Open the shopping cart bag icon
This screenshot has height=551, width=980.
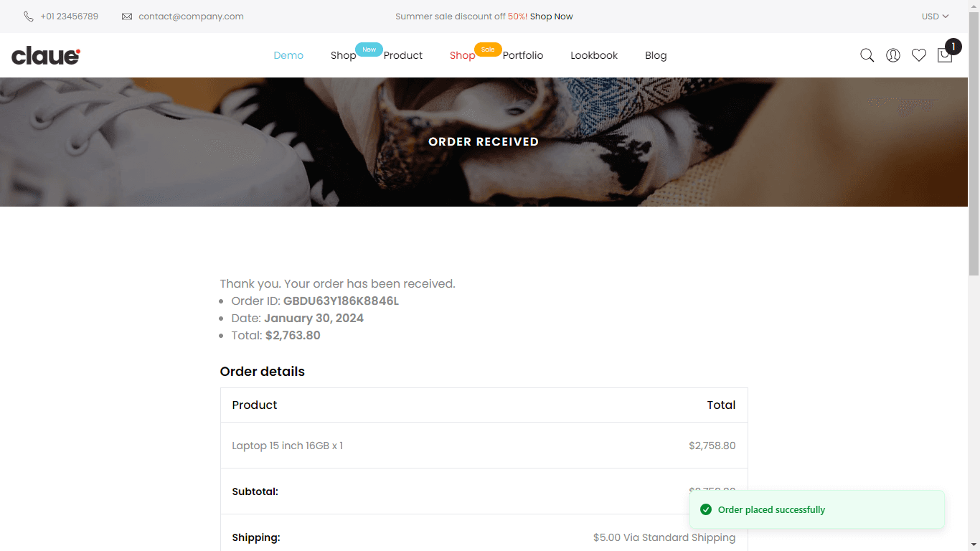point(945,55)
